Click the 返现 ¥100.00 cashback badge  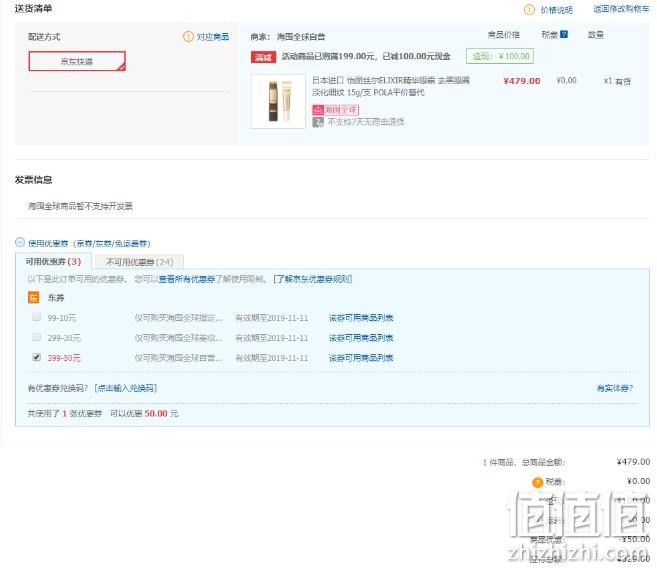(500, 56)
